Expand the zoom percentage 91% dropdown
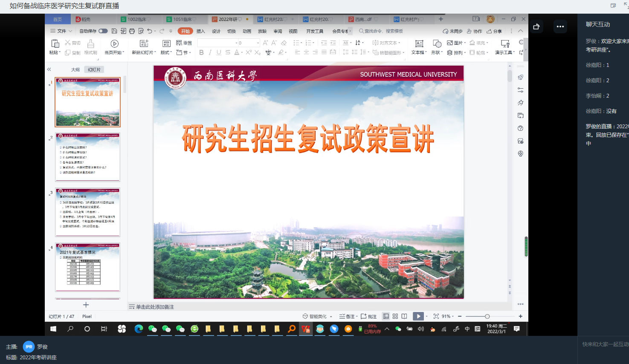Image resolution: width=629 pixels, height=364 pixels. tap(448, 316)
